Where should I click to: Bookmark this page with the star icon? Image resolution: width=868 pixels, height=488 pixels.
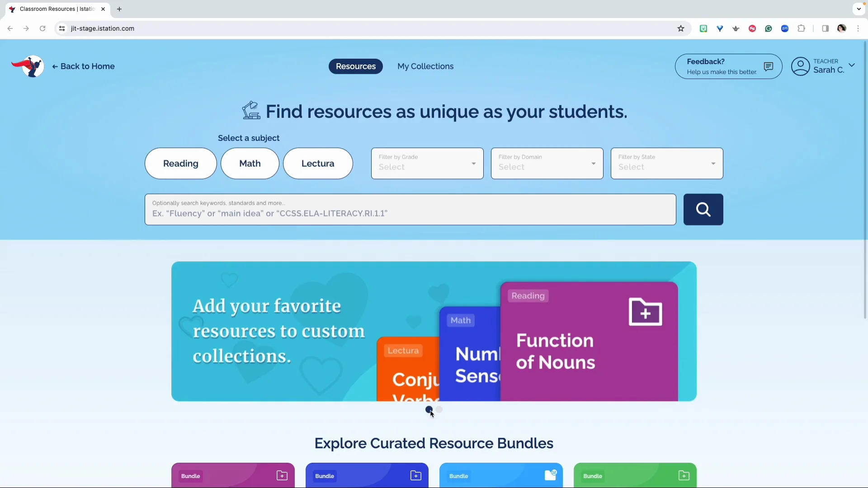(x=681, y=28)
